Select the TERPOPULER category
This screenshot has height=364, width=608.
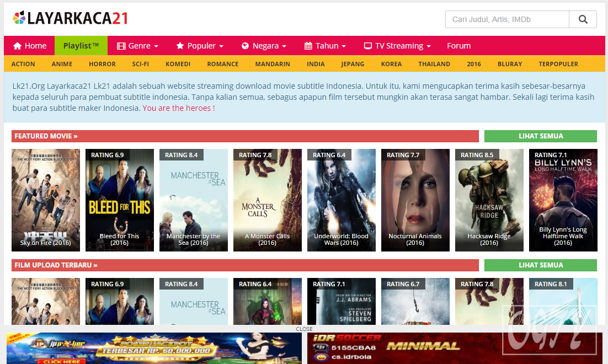point(558,64)
